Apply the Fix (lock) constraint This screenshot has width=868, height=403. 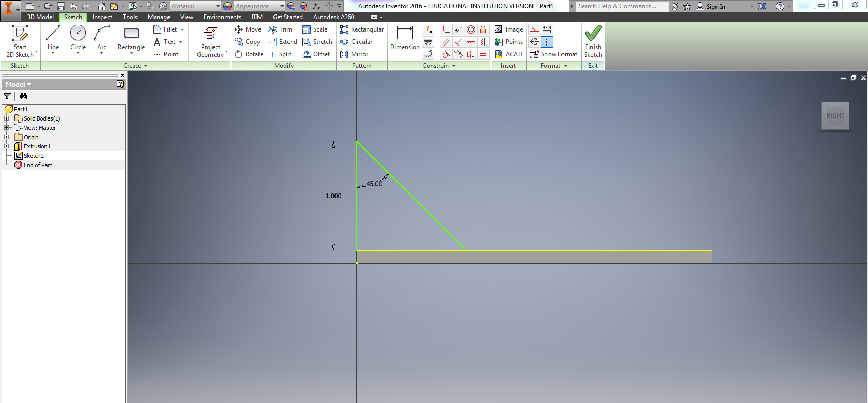pos(483,29)
